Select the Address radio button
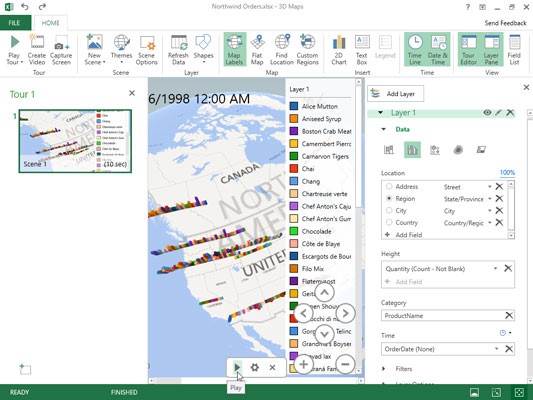The height and width of the screenshot is (400, 533). 389,186
